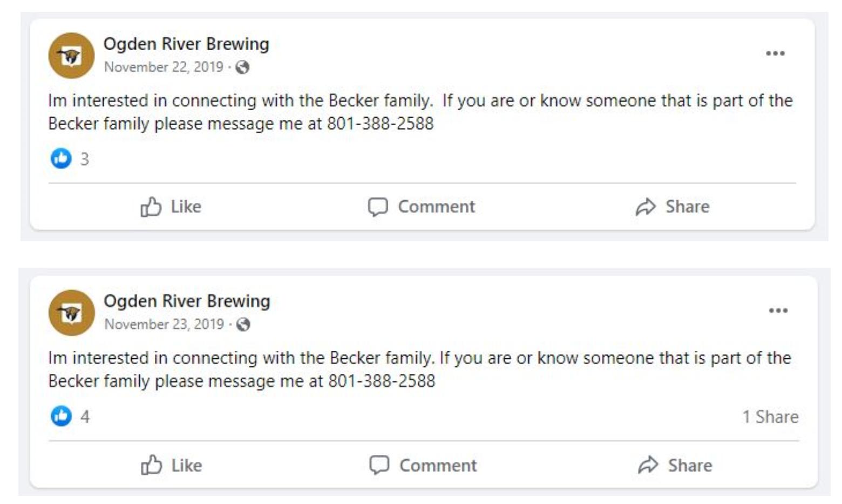Image resolution: width=842 pixels, height=504 pixels.
Task: Click the Ogden River Brewing profile picture on top post
Action: 70,54
